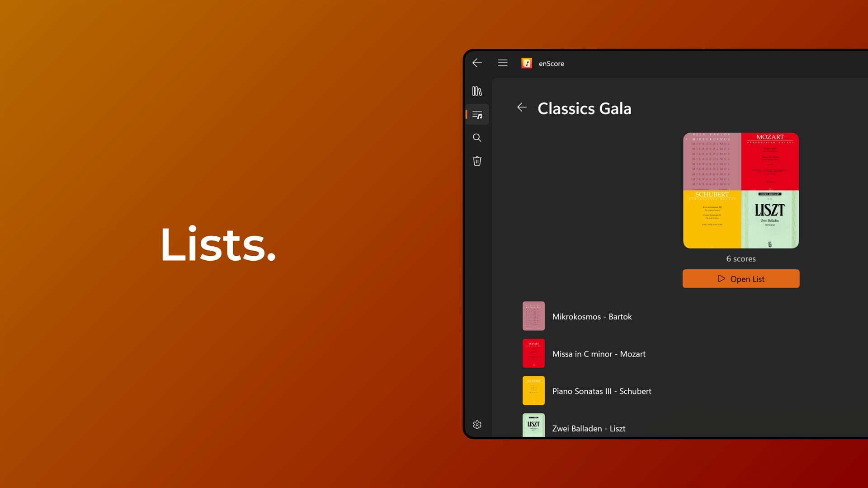Click the Open List button
Image resolution: width=868 pixels, height=488 pixels.
click(x=741, y=279)
